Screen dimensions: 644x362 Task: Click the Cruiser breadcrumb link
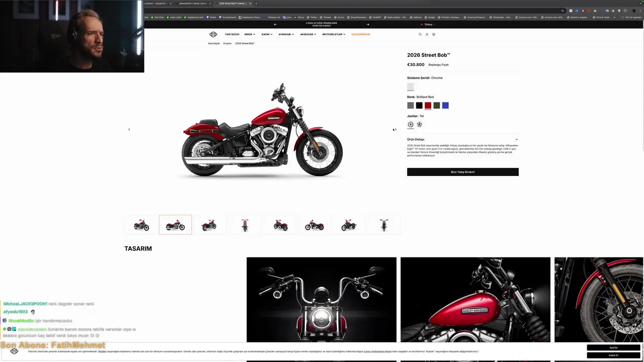pos(227,43)
